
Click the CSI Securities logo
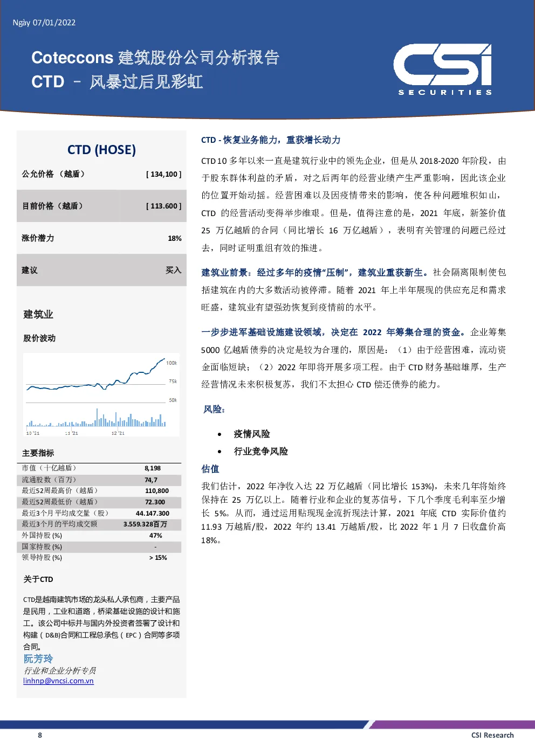(443, 70)
